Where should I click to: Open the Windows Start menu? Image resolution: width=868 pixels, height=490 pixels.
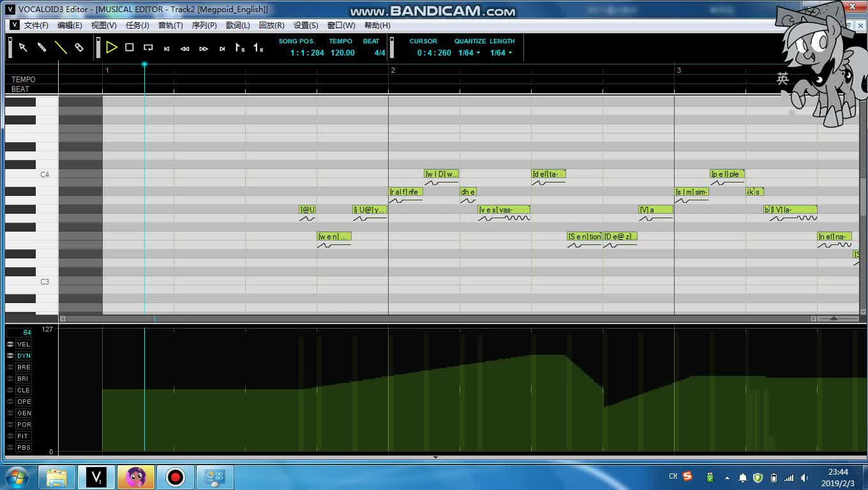point(17,477)
